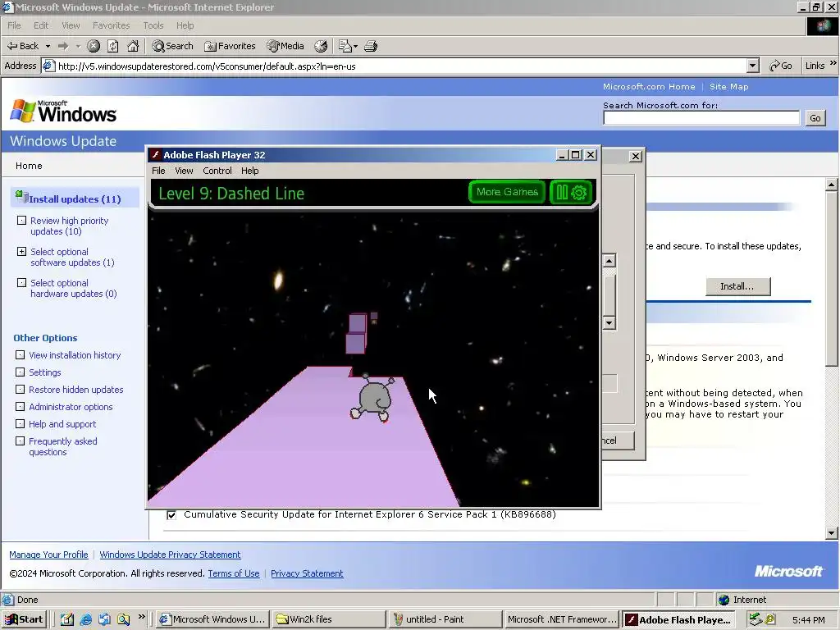Click View installation history link

tap(75, 355)
